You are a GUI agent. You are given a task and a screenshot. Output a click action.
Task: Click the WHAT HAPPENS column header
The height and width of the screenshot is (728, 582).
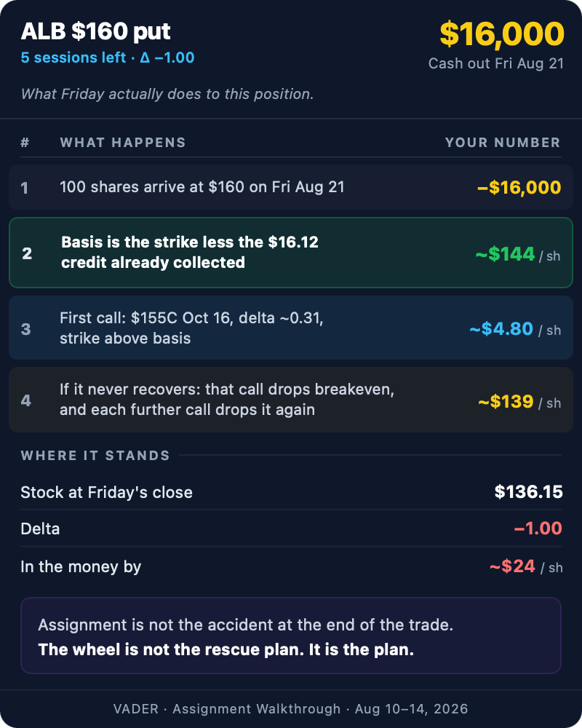click(123, 143)
